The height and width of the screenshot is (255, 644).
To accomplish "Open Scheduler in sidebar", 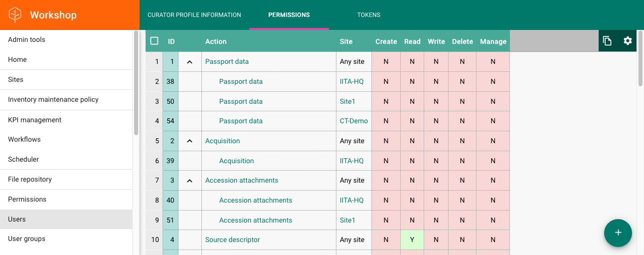I will click(66, 159).
